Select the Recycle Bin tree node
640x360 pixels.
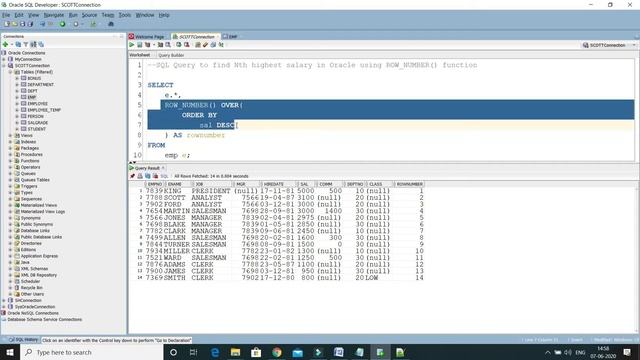[31, 288]
